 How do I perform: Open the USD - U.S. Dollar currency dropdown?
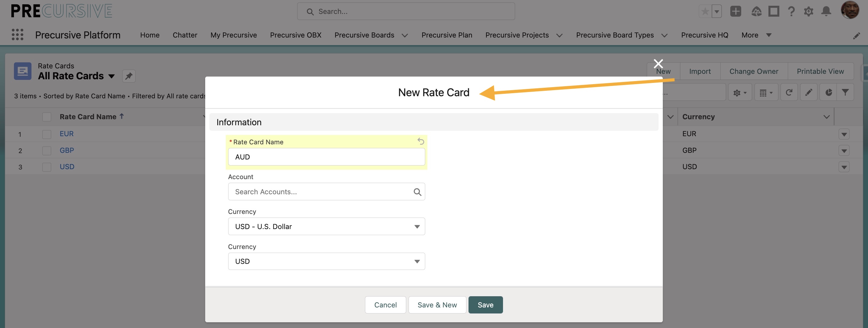(x=326, y=226)
